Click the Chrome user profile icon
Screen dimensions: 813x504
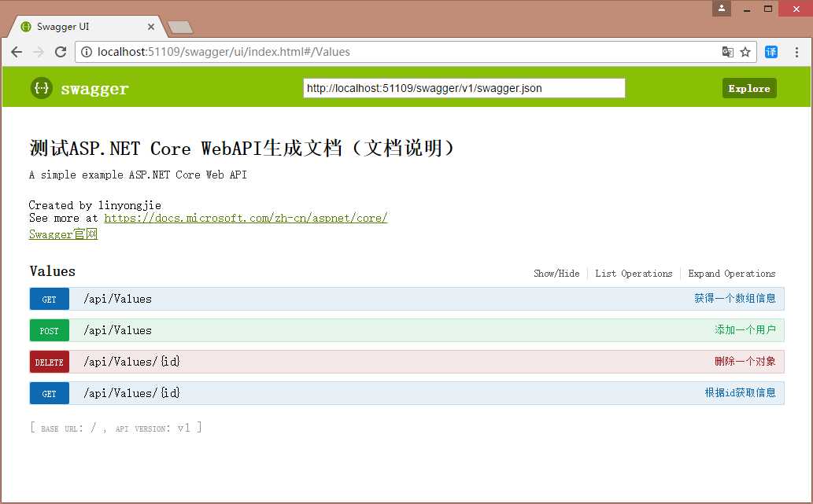pos(721,9)
